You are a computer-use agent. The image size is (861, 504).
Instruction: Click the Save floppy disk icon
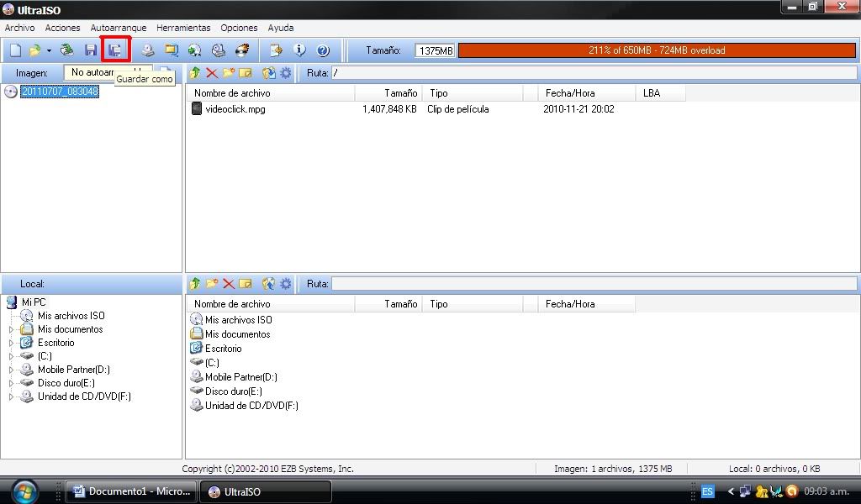[91, 50]
